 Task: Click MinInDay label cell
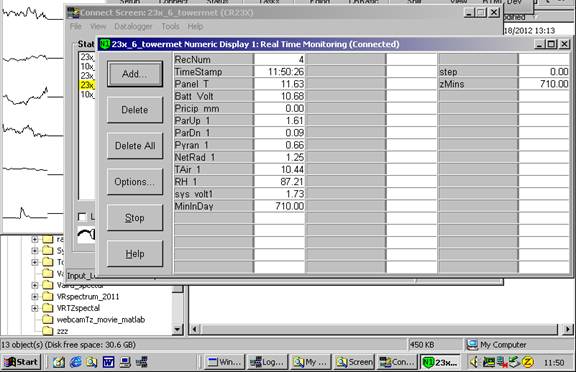214,206
